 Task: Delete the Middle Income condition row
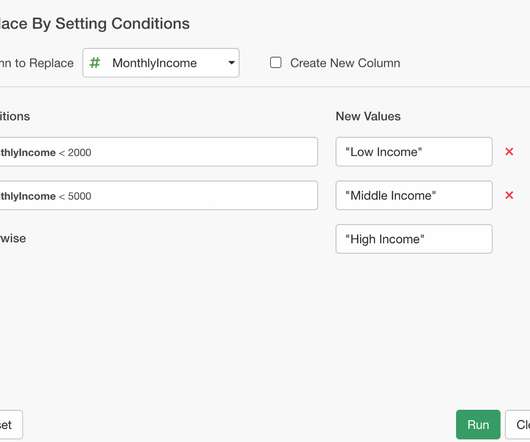click(509, 195)
